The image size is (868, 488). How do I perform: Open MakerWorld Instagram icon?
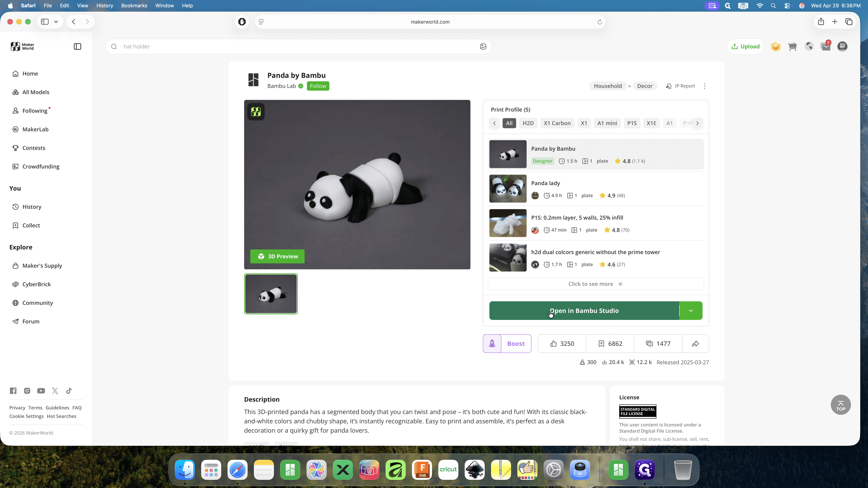[27, 391]
